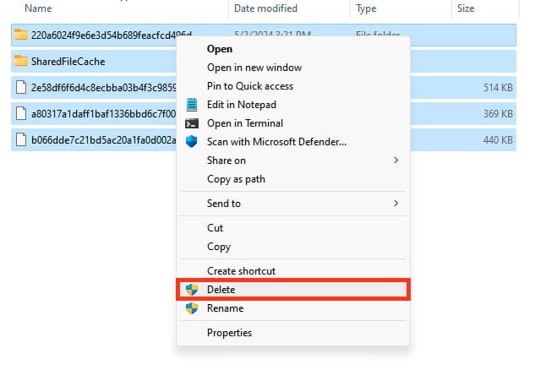Select Cut from the context menu
This screenshot has height=392, width=535.
(x=215, y=228)
